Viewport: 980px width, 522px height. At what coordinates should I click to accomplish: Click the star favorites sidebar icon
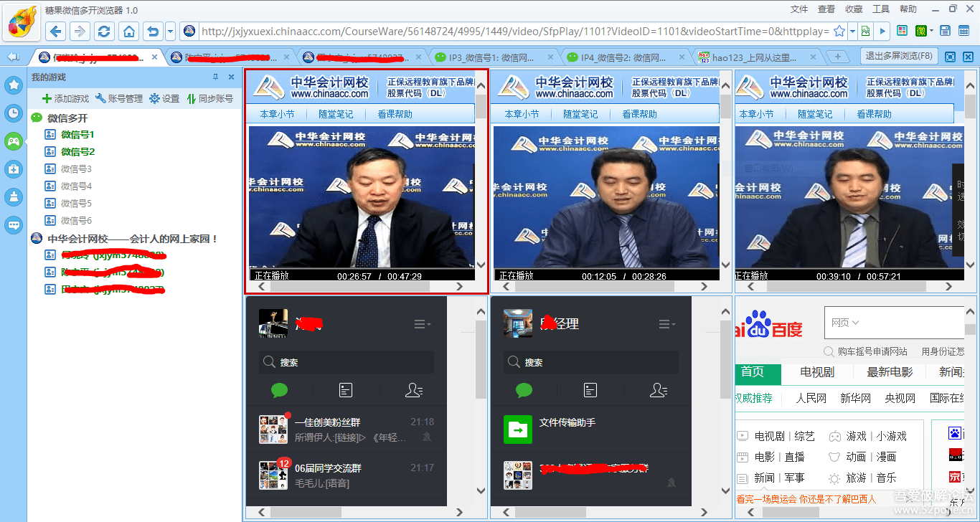coord(14,86)
